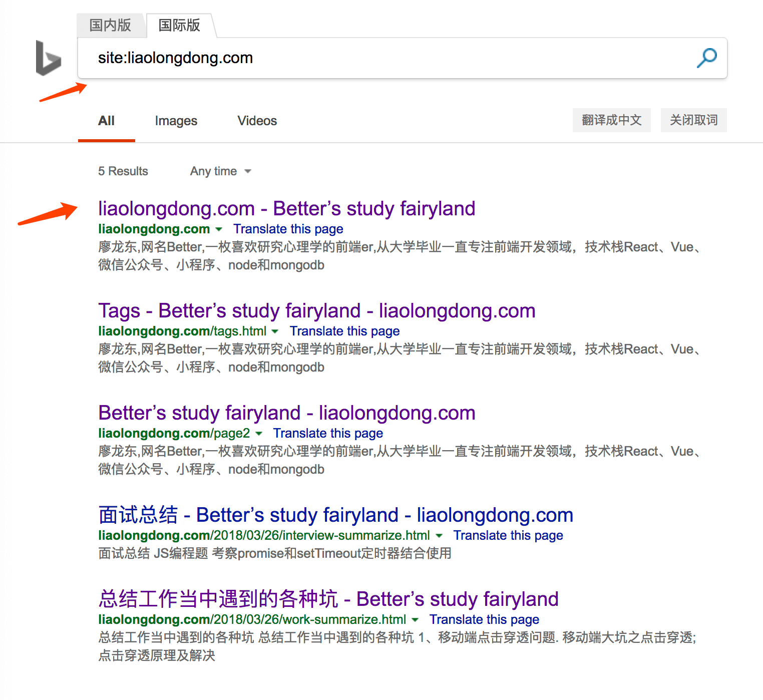Screen dimensions: 763x700
Task: Select the All results tab
Action: pyautogui.click(x=106, y=121)
